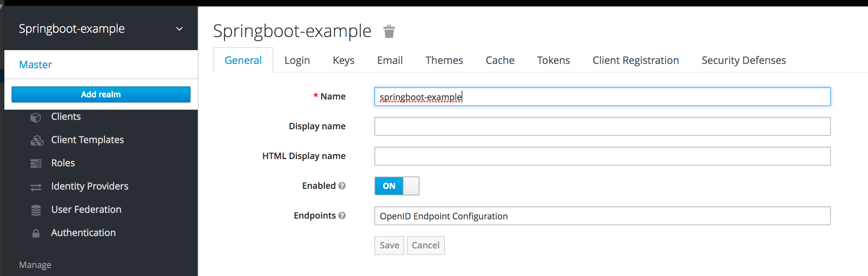Click the Roles list icon
The width and height of the screenshot is (868, 276).
[36, 163]
